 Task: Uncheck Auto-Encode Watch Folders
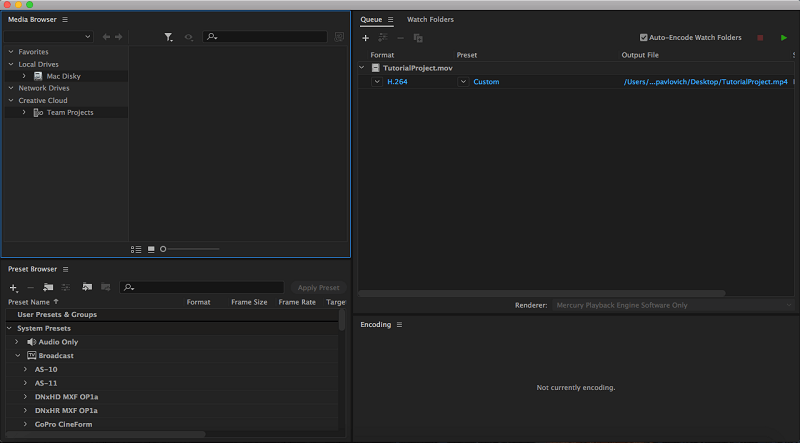tap(644, 38)
